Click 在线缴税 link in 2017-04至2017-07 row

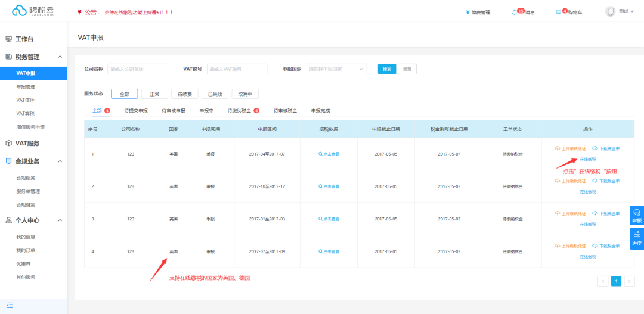click(x=588, y=159)
